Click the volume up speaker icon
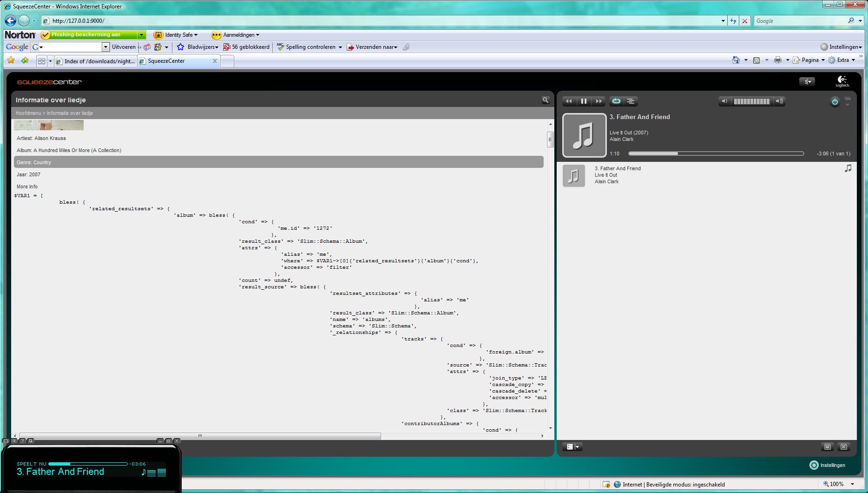The width and height of the screenshot is (868, 493). tap(779, 101)
